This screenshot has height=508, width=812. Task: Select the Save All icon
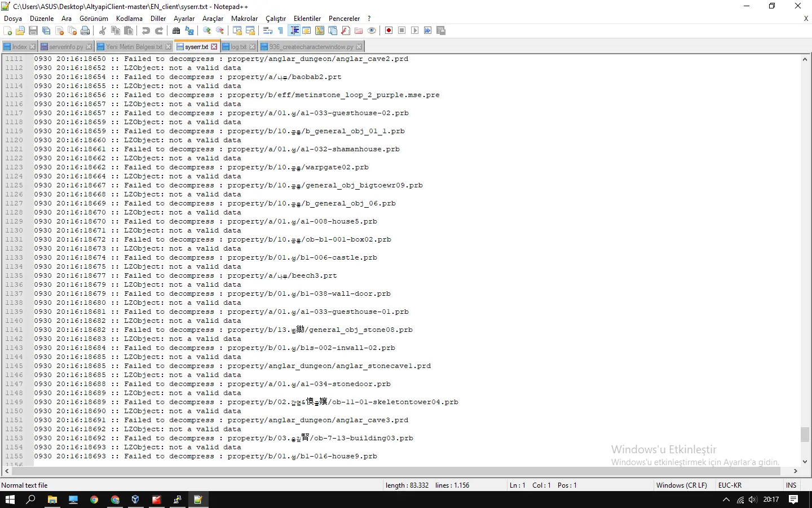[x=46, y=30]
